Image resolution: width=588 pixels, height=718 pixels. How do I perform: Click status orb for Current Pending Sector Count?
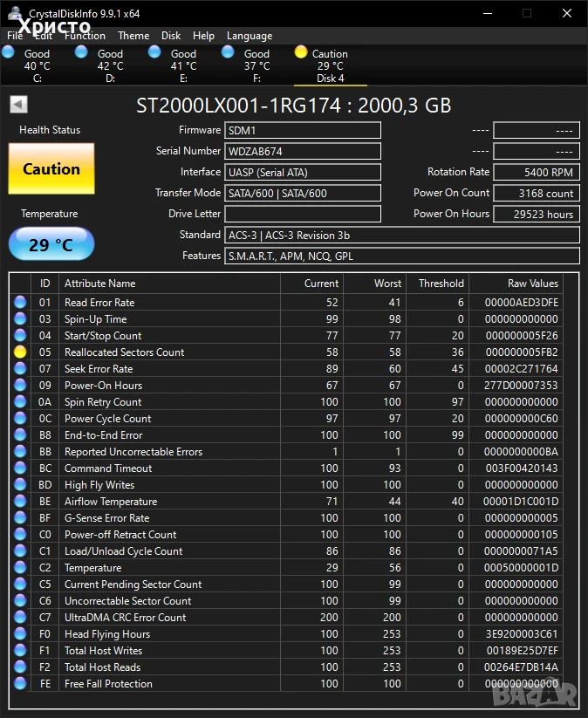coord(20,584)
